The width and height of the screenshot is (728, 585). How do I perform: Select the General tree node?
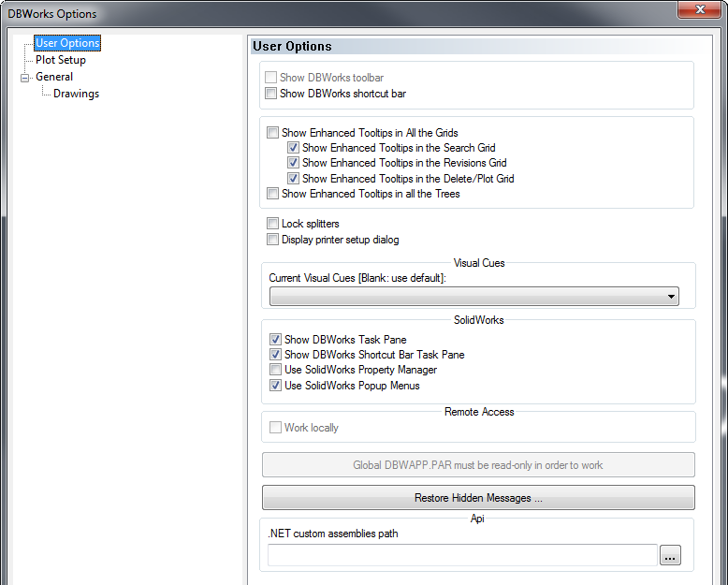(x=54, y=77)
